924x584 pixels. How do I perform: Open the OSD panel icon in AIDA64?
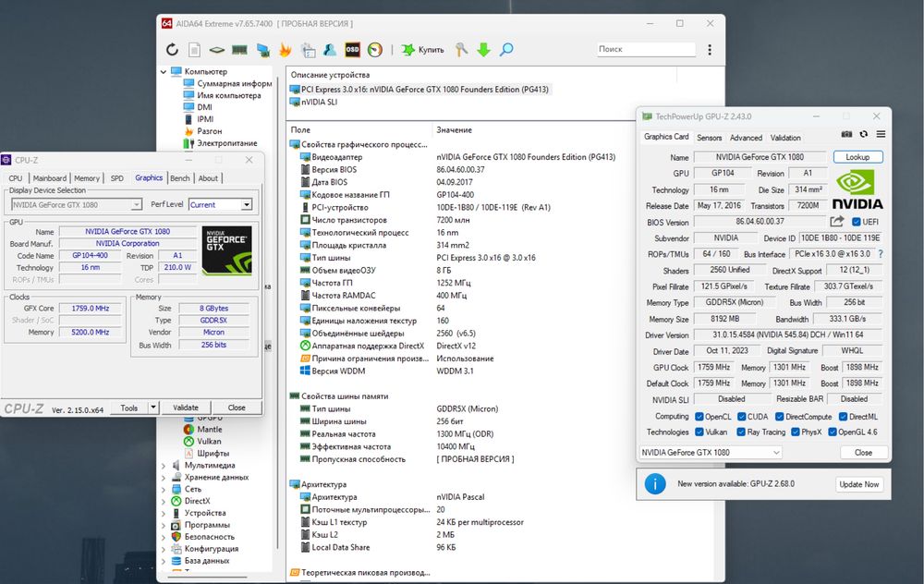point(352,50)
